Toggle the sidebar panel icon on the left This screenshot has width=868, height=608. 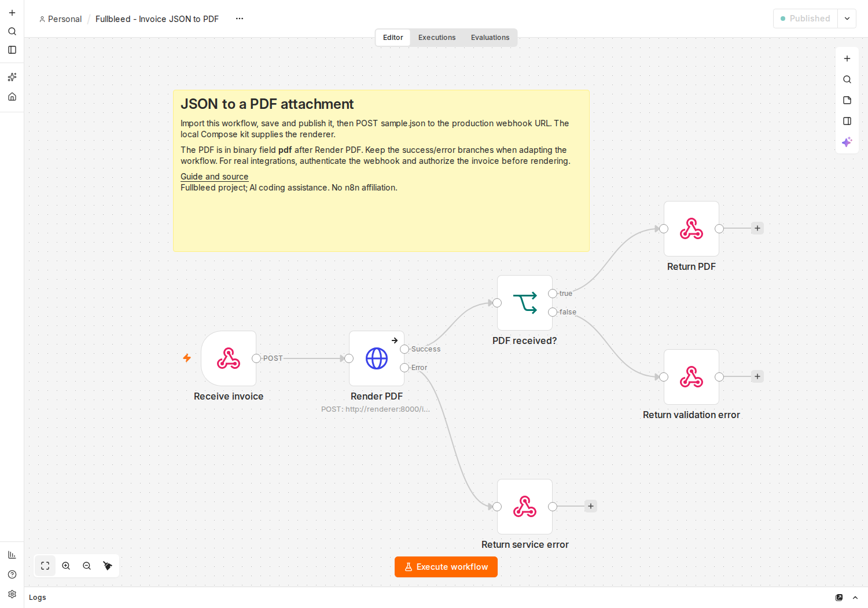[x=12, y=50]
